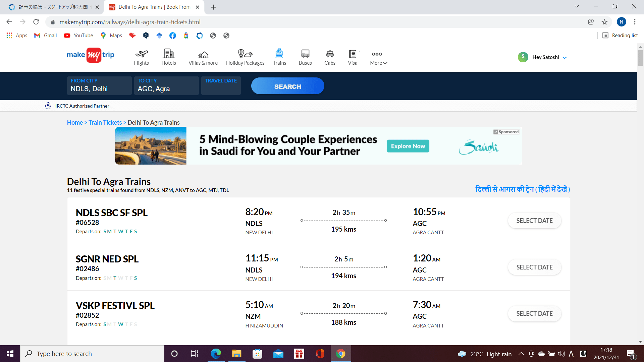Bookmark this page with star icon
This screenshot has height=362, width=644.
[604, 22]
